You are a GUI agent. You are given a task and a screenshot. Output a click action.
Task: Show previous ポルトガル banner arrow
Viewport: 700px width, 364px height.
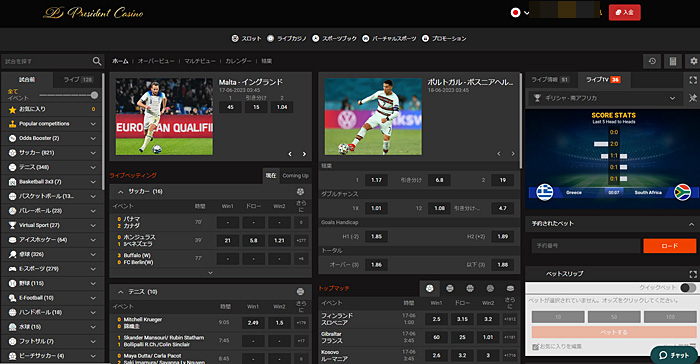point(499,154)
